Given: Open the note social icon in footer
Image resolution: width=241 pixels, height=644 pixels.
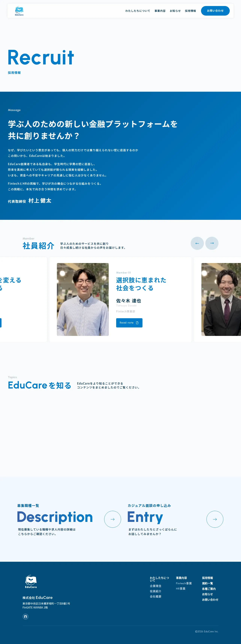Looking at the screenshot, I should 26,617.
